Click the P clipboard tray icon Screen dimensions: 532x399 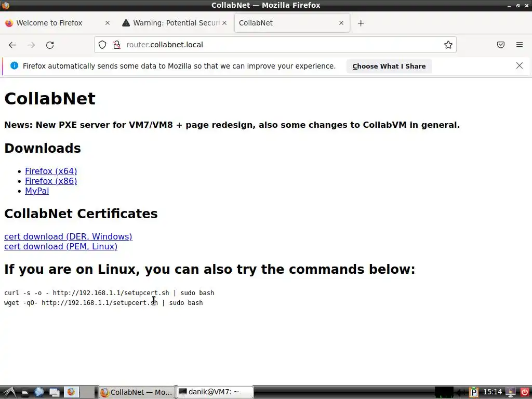point(474,393)
